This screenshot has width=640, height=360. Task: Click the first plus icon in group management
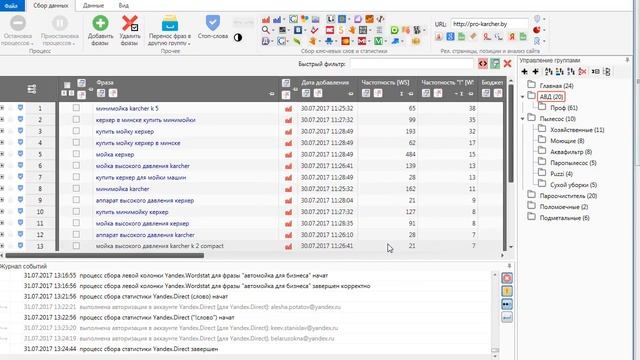524,72
